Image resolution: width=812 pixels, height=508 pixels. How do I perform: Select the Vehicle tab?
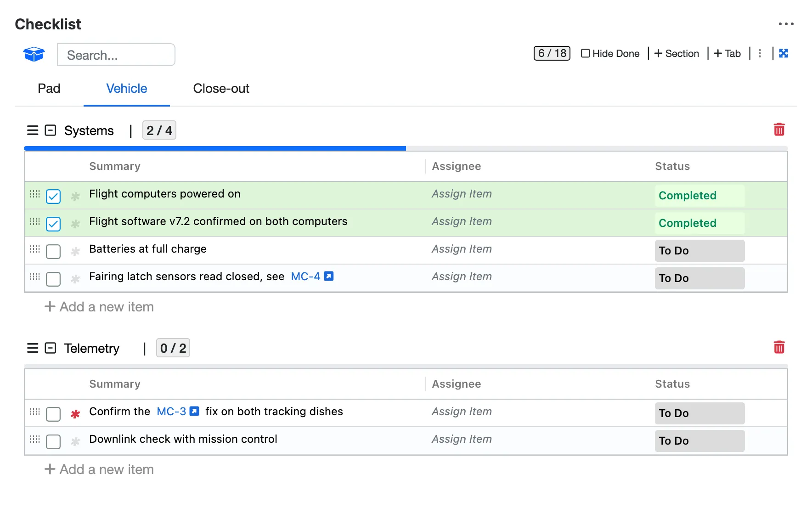[127, 88]
